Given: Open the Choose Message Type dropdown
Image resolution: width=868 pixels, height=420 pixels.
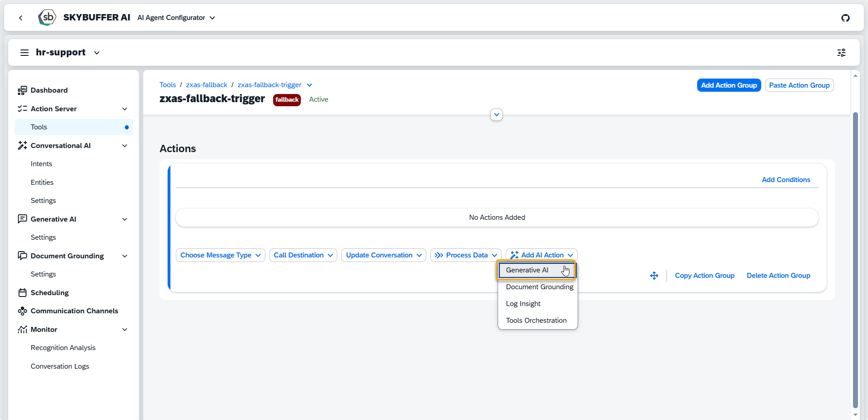Looking at the screenshot, I should click(x=220, y=255).
